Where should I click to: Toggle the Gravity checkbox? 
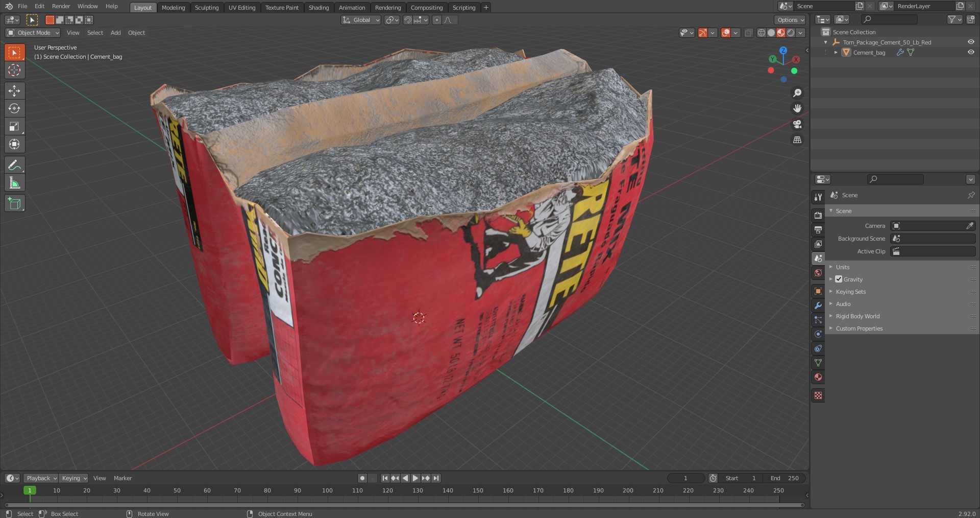coord(839,279)
